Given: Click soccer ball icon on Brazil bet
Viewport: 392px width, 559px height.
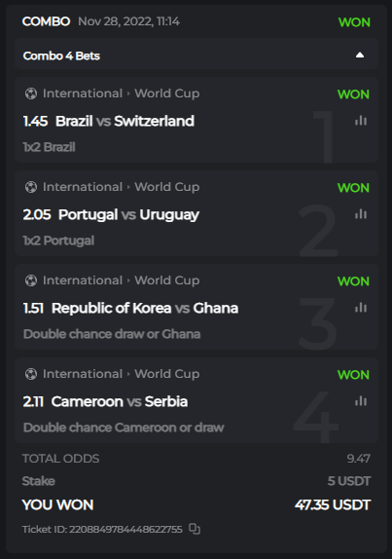Looking at the screenshot, I should coord(31,93).
